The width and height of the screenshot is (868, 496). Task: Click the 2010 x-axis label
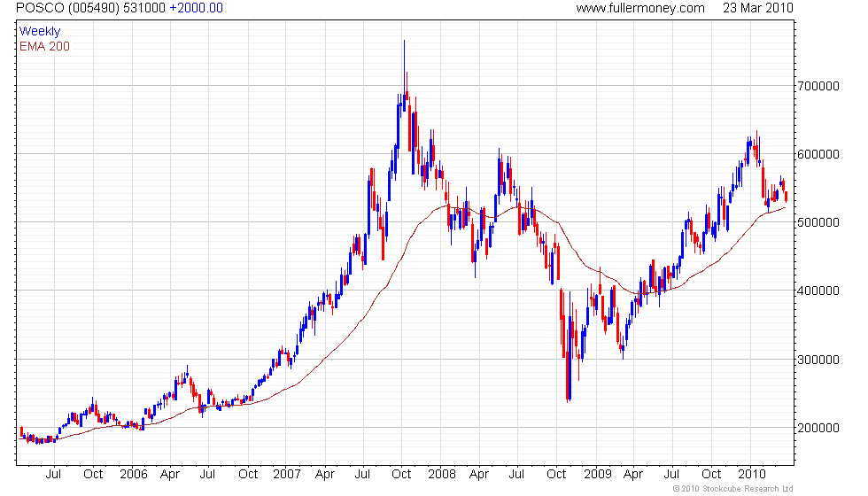752,475
